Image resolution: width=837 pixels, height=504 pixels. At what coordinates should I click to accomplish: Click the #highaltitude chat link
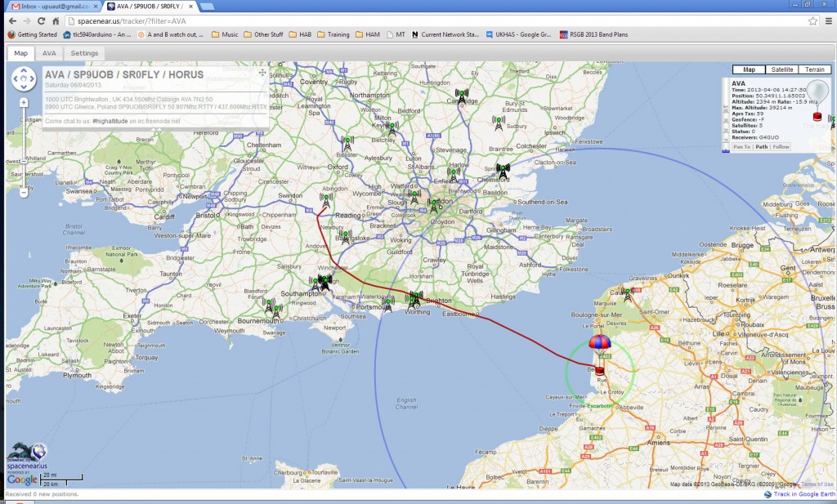pyautogui.click(x=110, y=121)
